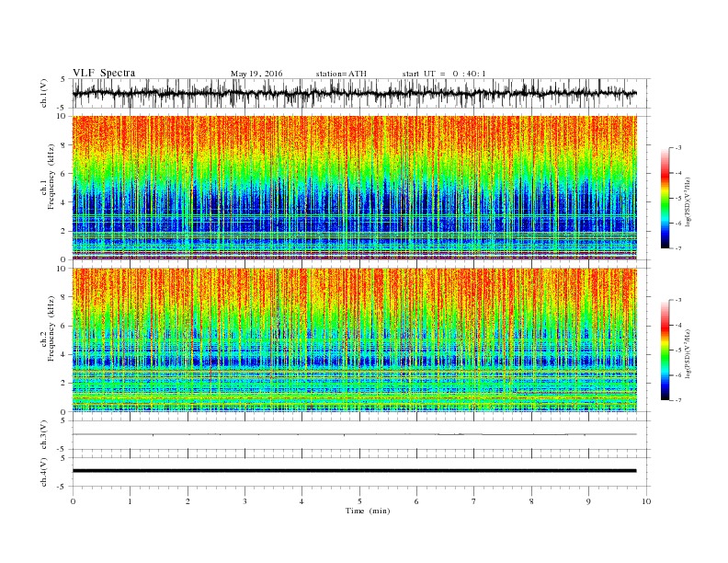Click time axis tick label "6"
Viewport: 728px width, 563px height.
point(416,501)
